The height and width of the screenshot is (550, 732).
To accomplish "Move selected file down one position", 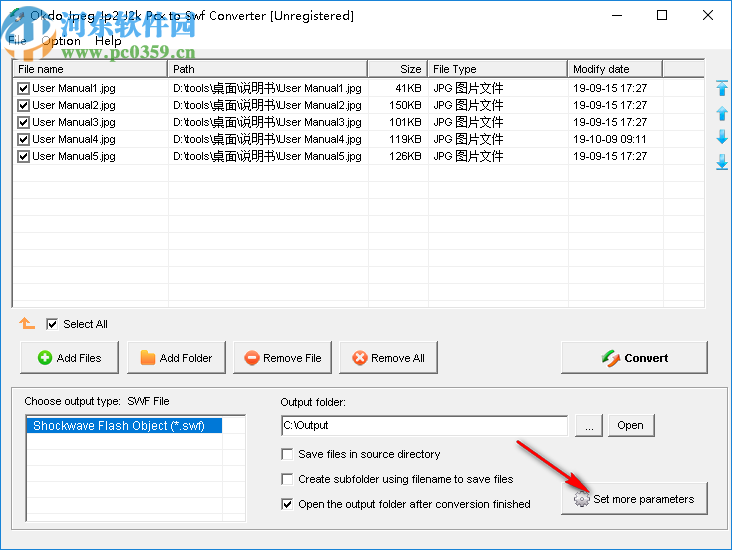I will point(722,137).
